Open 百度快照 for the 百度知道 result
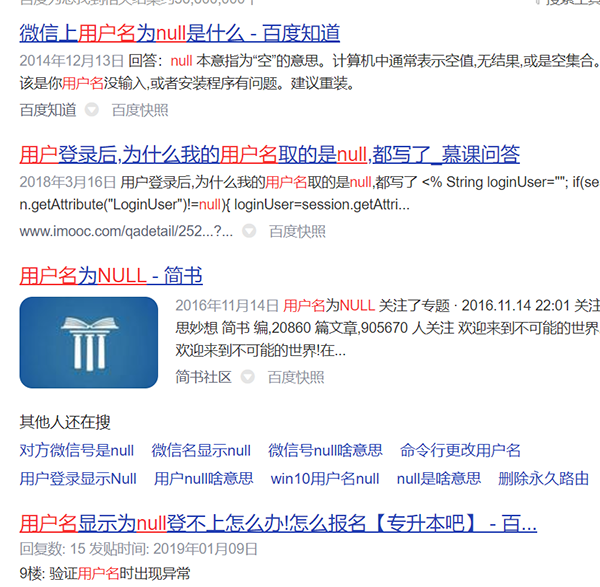This screenshot has height=587, width=600. (x=140, y=110)
